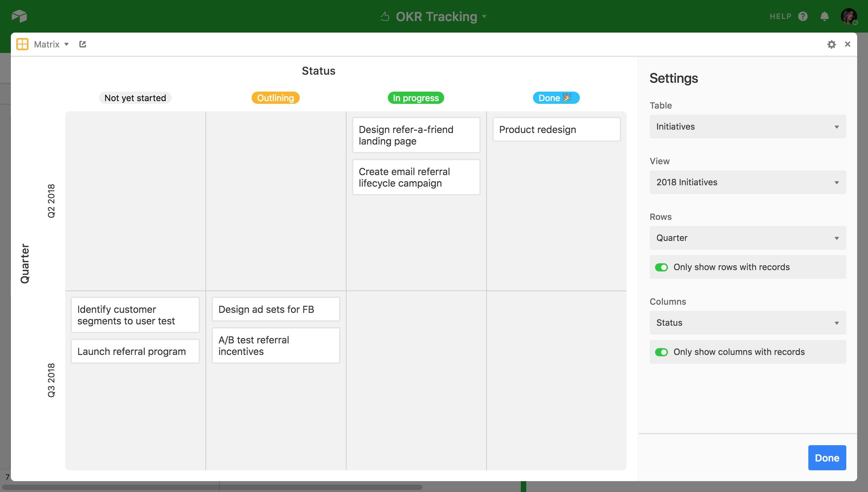This screenshot has height=492, width=868.
Task: Open notifications bell
Action: click(x=825, y=16)
